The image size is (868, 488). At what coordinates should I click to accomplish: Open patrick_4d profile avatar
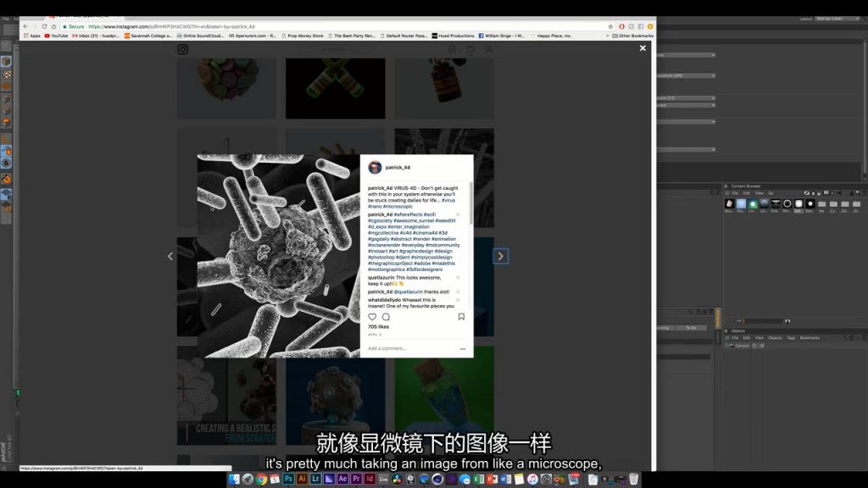[x=375, y=167]
